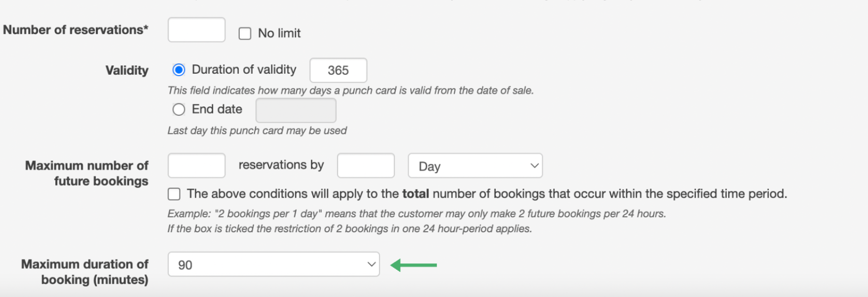Click the Number of reservations input field
Viewport: 868px width, 297px height.
(x=196, y=30)
